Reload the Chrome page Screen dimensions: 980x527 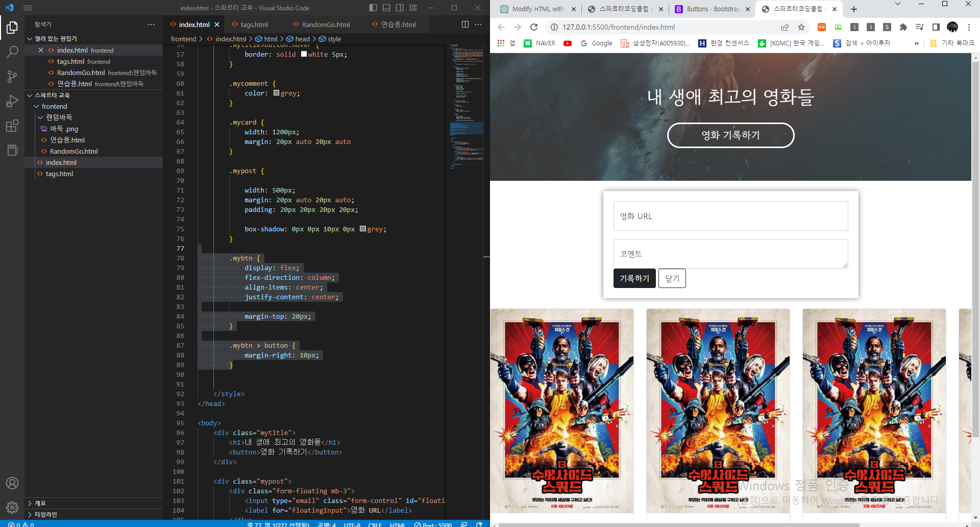534,27
